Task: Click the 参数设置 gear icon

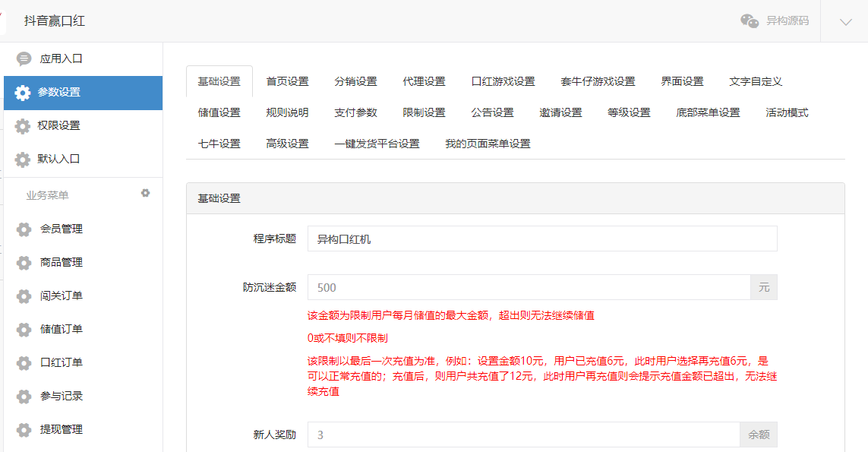Action: 22,93
